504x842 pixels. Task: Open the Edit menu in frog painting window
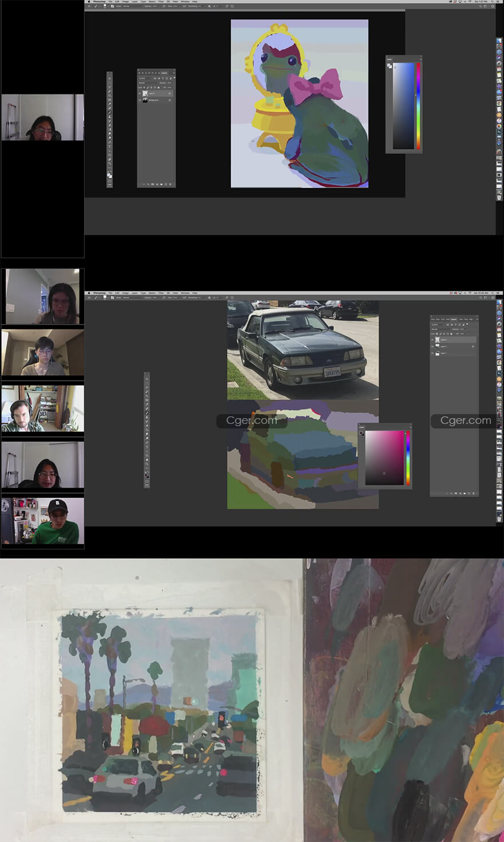(x=117, y=2)
